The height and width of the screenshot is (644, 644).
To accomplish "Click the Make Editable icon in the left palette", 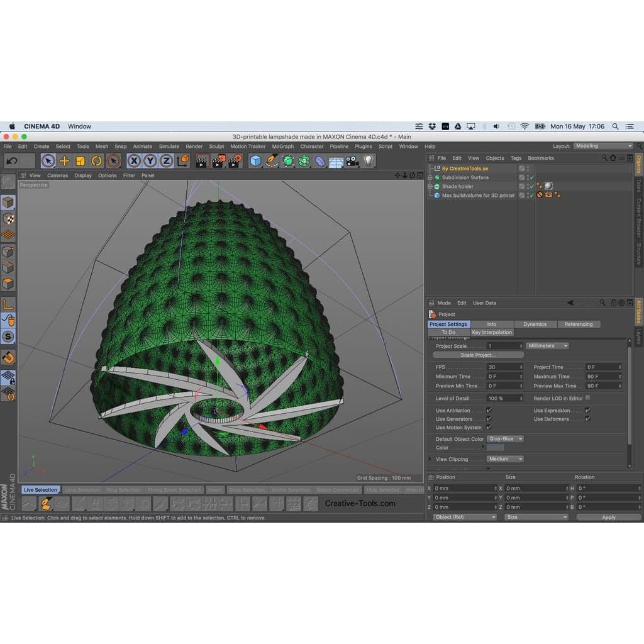I will 8,182.
